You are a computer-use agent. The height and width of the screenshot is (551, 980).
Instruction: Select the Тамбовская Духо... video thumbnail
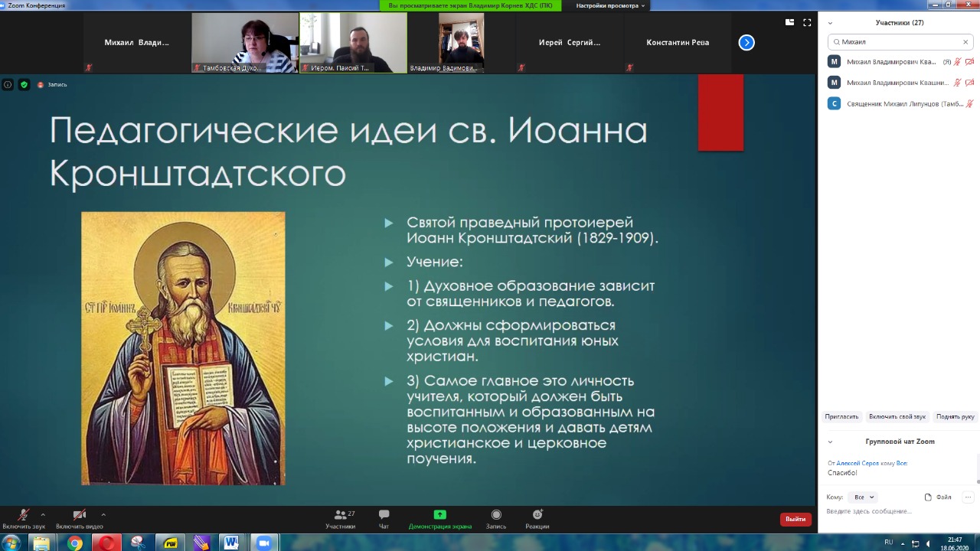245,43
